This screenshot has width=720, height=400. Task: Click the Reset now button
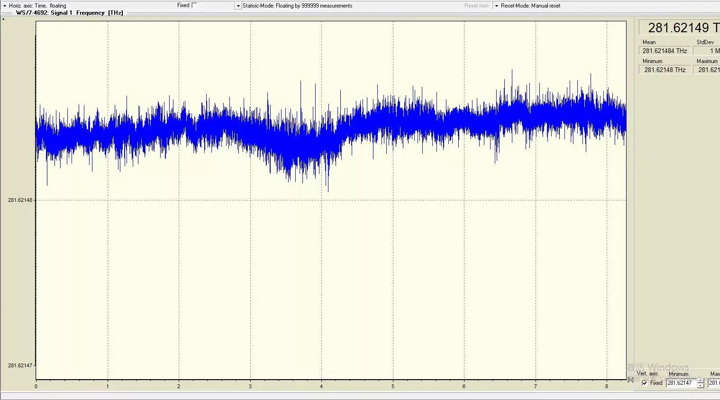476,6
